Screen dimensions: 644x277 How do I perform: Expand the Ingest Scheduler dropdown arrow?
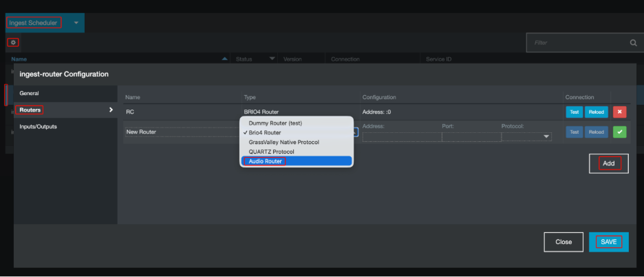click(x=76, y=23)
